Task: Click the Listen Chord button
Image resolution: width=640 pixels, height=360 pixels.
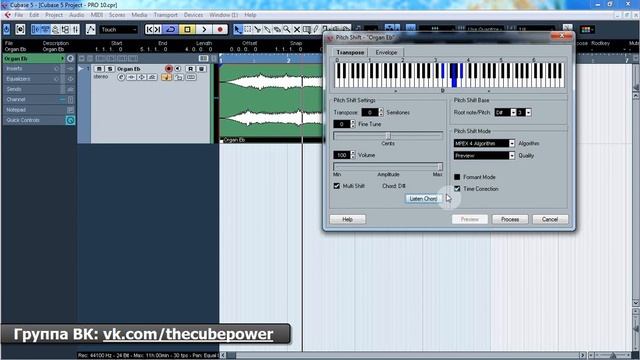Action: (x=423, y=198)
